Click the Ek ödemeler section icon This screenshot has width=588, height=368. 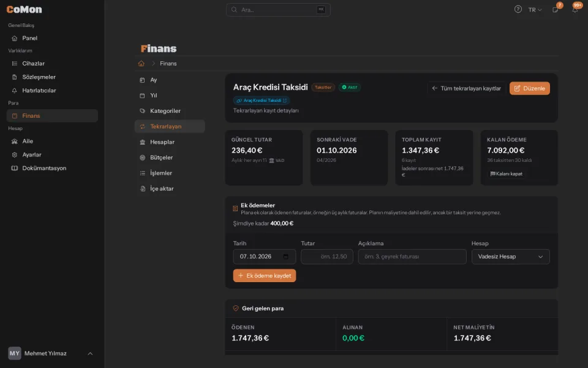click(235, 209)
